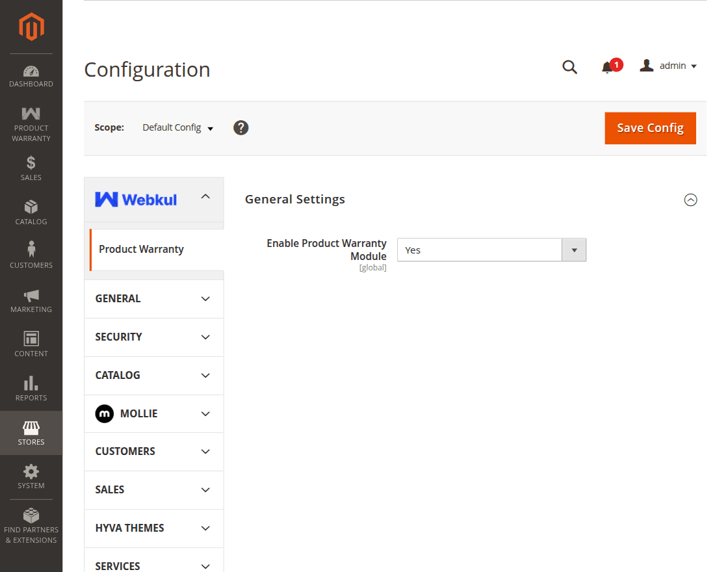Image resolution: width=728 pixels, height=572 pixels.
Task: Open the Default Config scope dropdown
Action: click(x=177, y=127)
